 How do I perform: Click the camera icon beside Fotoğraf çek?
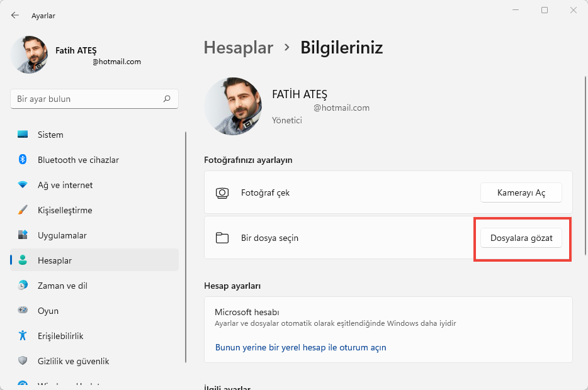pyautogui.click(x=222, y=192)
